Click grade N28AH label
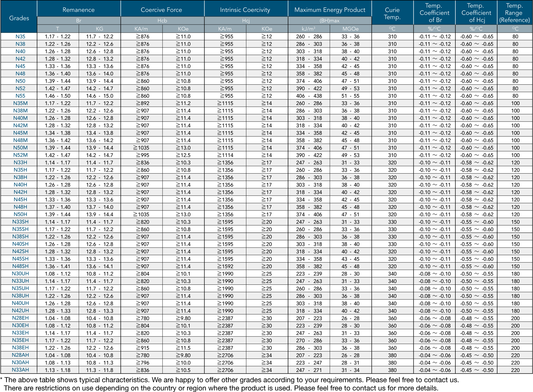 click(20, 355)
